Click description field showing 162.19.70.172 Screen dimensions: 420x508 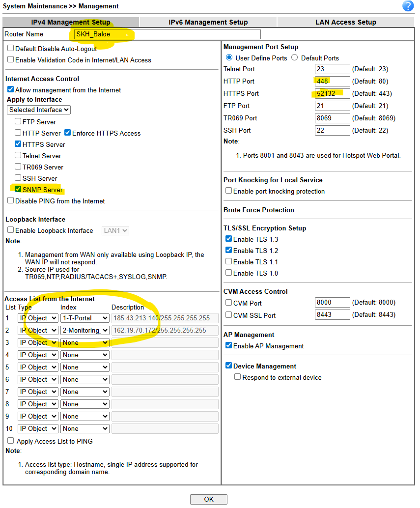165,331
